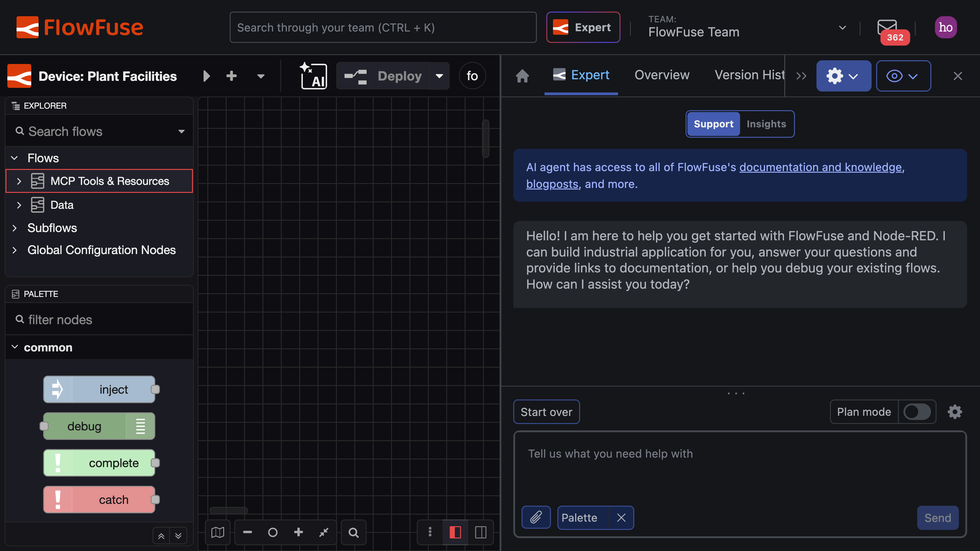
Task: Open chat settings gear near Plan mode
Action: [955, 412]
